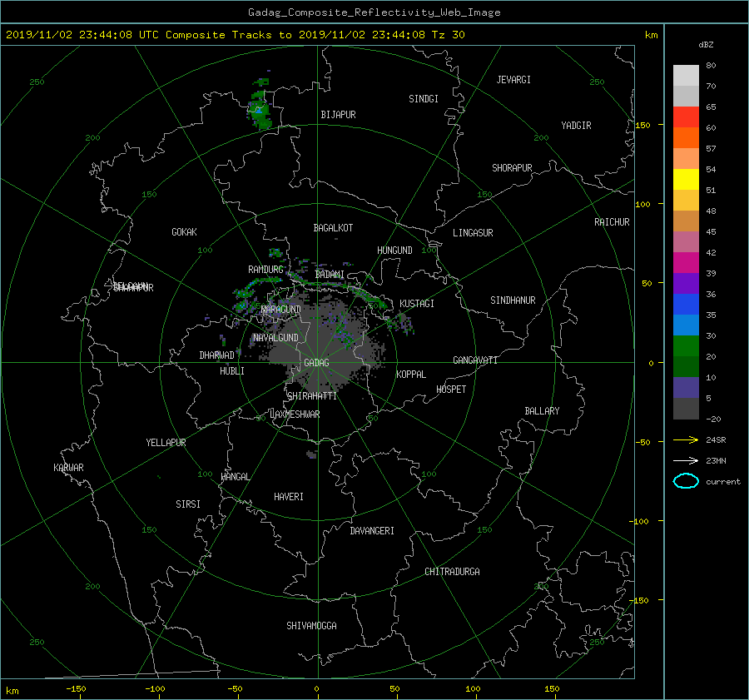Click the small echo patch south of Laxmeshwar

coord(311,454)
